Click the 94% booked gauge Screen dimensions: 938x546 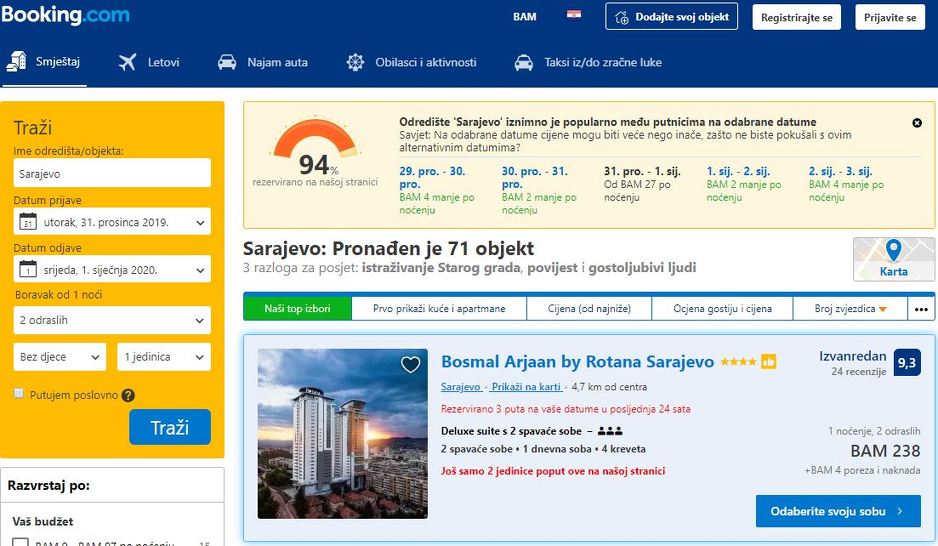[x=315, y=147]
